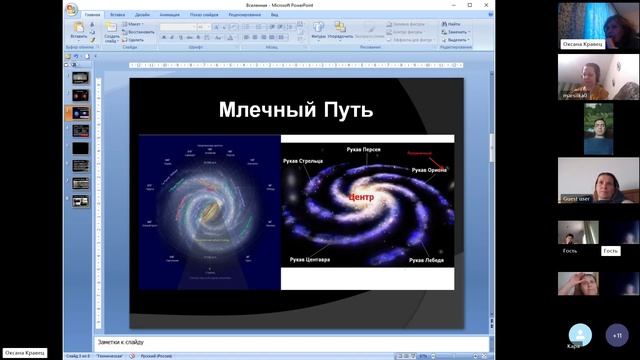The image size is (640, 360).
Task: Open the Вставка ribbon tab
Action: click(118, 15)
